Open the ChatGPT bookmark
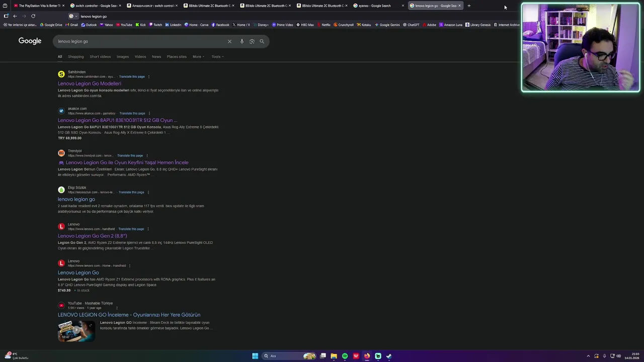Image resolution: width=644 pixels, height=362 pixels. (x=411, y=25)
